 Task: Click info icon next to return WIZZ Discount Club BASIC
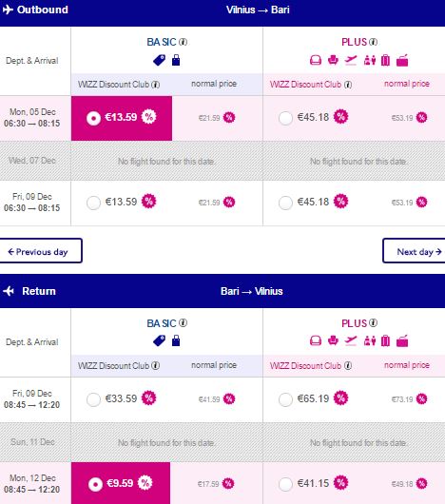156,365
